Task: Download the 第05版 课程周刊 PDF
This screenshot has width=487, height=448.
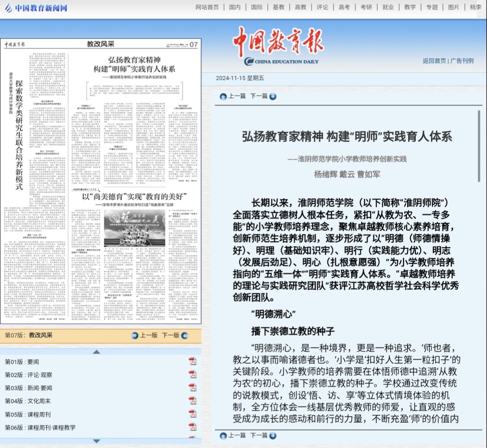Action: 193,414
